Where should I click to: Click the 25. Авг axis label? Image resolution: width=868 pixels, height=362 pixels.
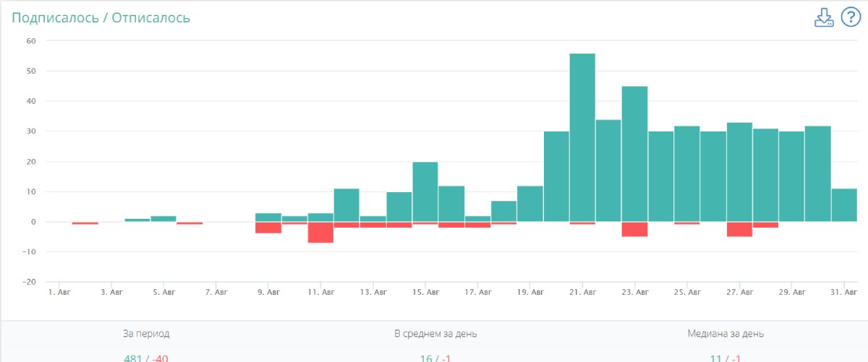tap(687, 293)
